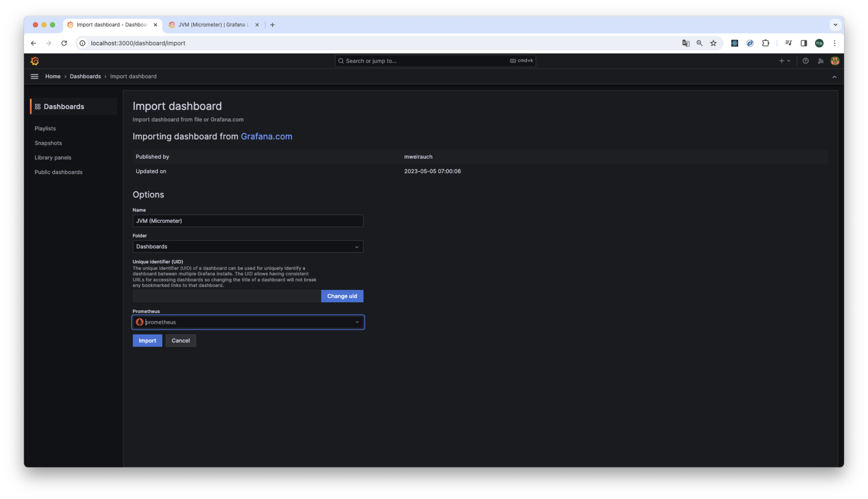868x499 pixels.
Task: Click the Search or jump to box
Action: click(x=435, y=61)
